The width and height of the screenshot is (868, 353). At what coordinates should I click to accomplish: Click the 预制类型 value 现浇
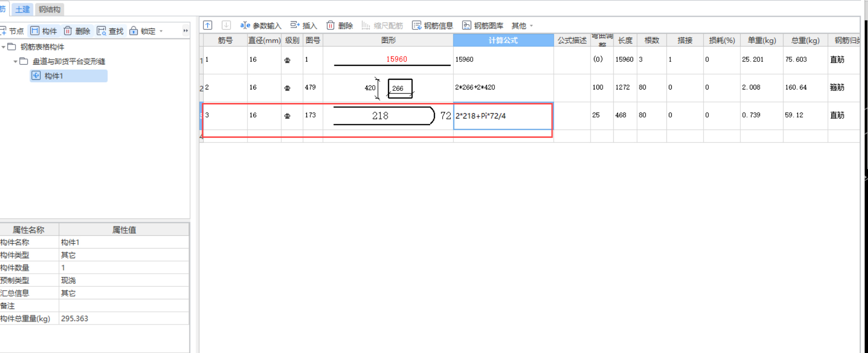click(x=124, y=280)
